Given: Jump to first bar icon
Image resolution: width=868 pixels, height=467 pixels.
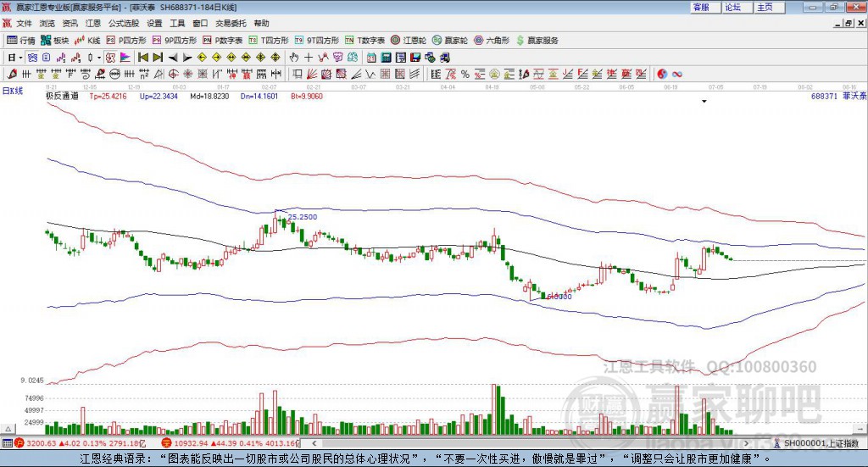Looking at the screenshot, I should (x=143, y=58).
